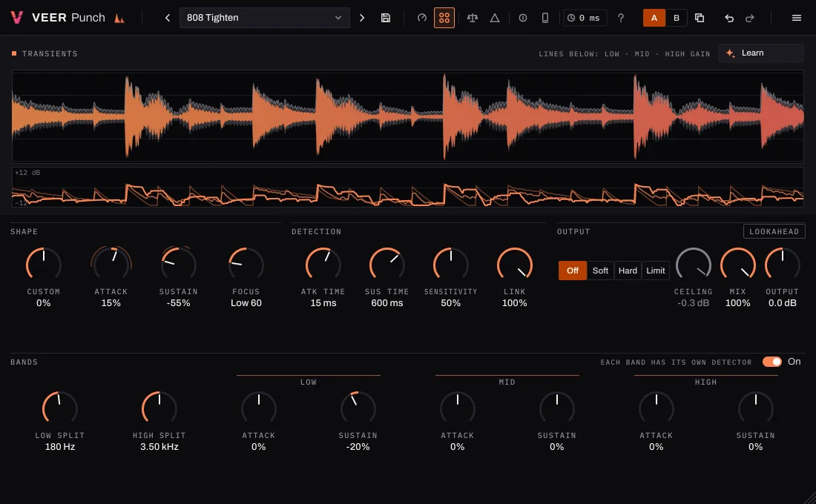Screen dimensions: 816x504
Task: Click the Learn button
Action: point(761,53)
